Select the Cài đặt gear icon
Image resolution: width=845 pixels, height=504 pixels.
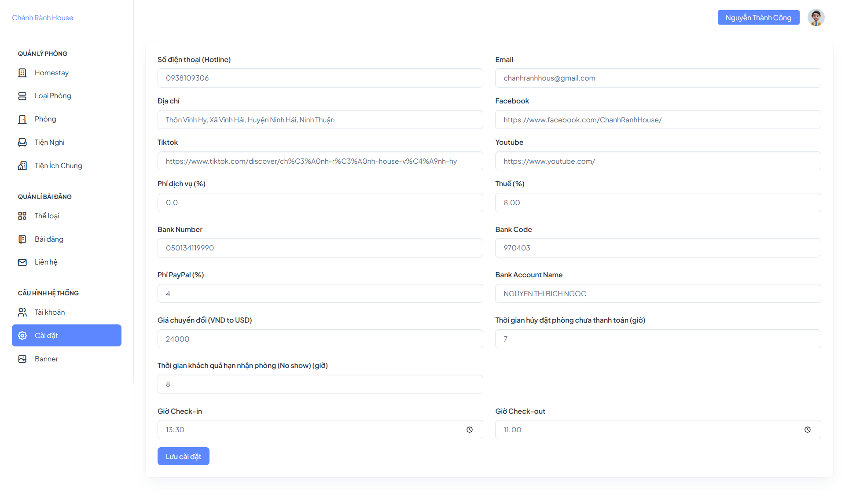22,335
